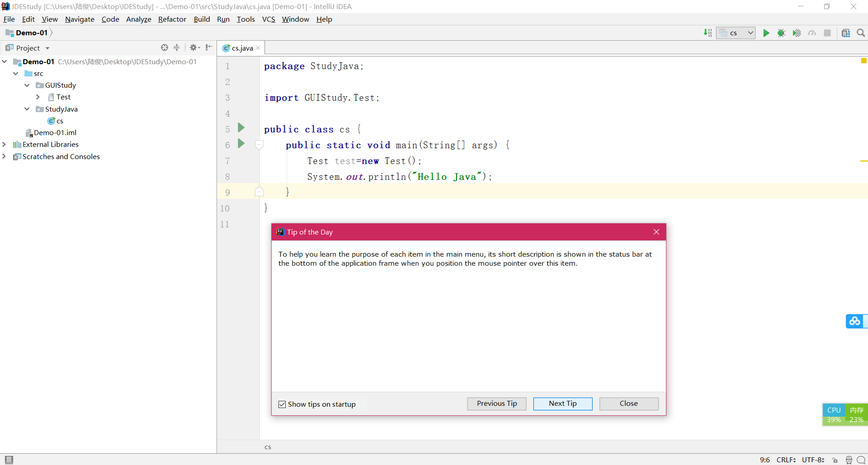Click the Close button in the tip dialog
Image resolution: width=868 pixels, height=465 pixels.
pos(629,404)
